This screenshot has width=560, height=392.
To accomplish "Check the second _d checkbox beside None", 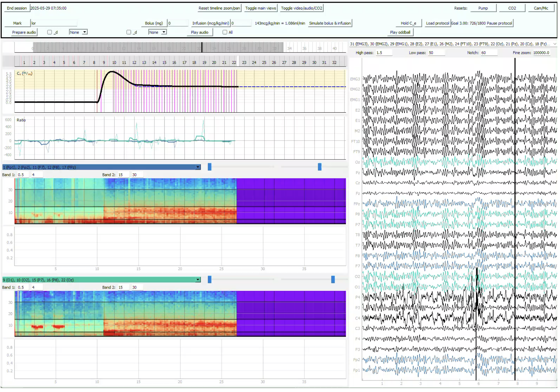I will coord(129,32).
